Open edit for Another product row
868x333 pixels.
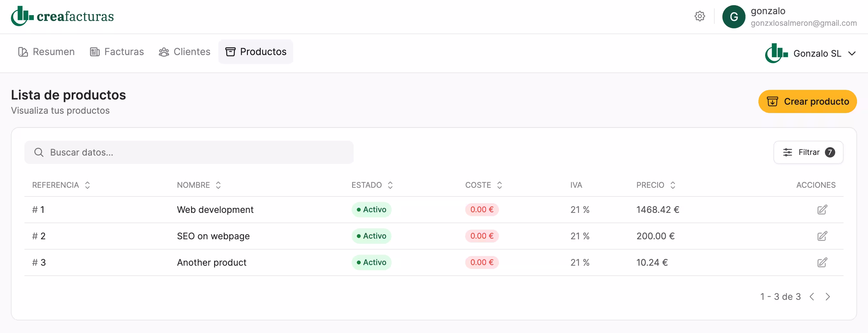[x=822, y=262]
